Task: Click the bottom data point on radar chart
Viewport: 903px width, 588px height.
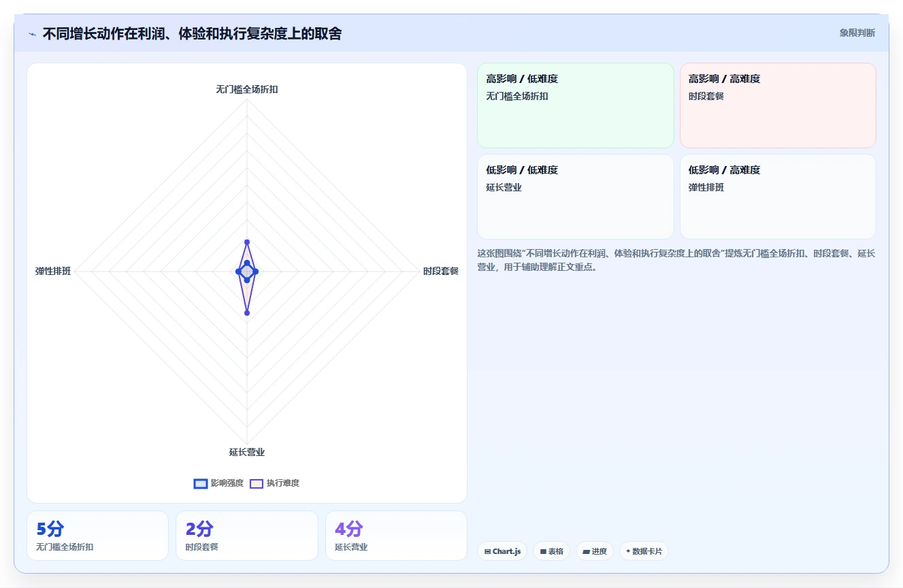Action: [247, 313]
